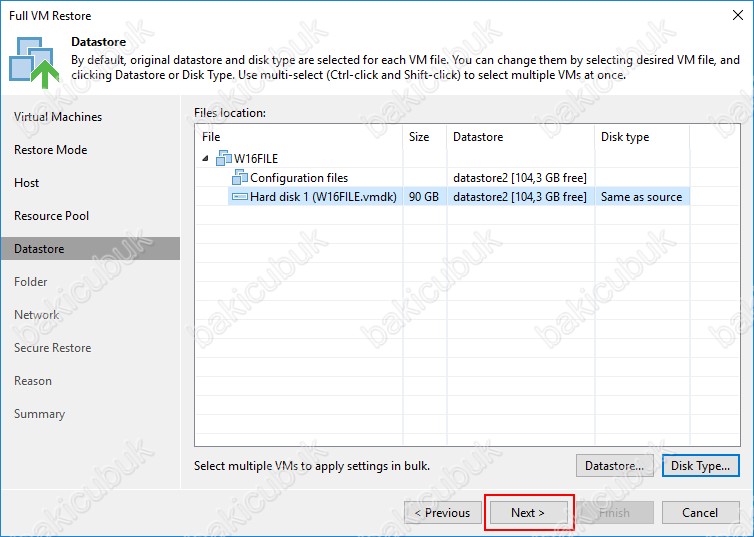The image size is (754, 537).
Task: Click the 90 GB size cell
Action: (424, 197)
